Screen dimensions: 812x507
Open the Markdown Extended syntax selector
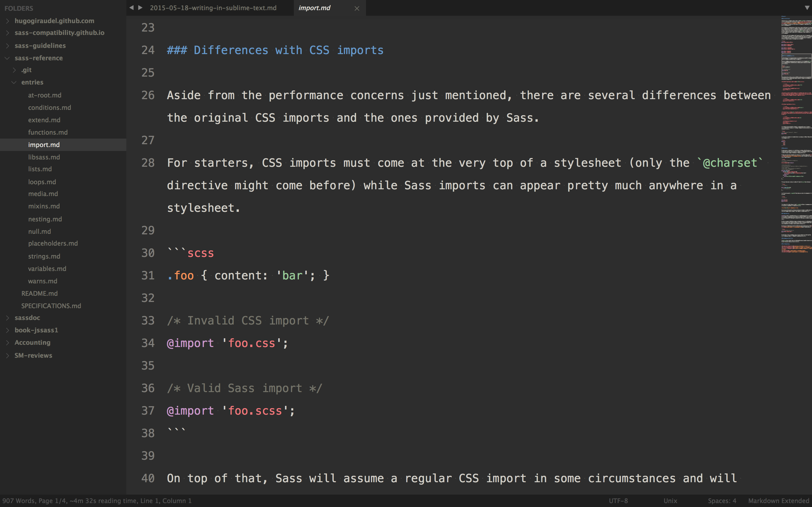778,501
